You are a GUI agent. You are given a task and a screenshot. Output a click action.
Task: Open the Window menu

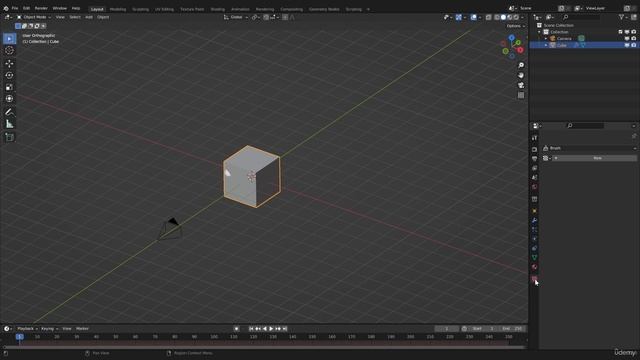pyautogui.click(x=60, y=8)
